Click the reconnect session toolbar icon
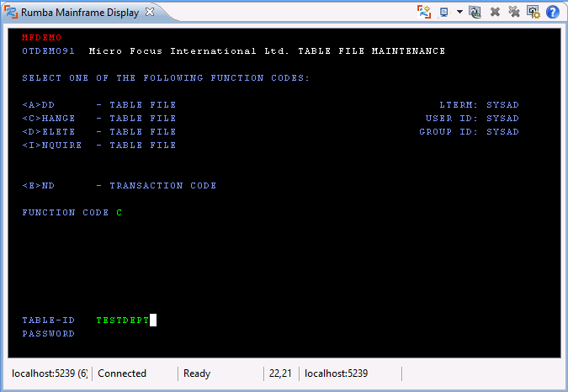Viewport: 568px width, 392px height. click(x=475, y=12)
